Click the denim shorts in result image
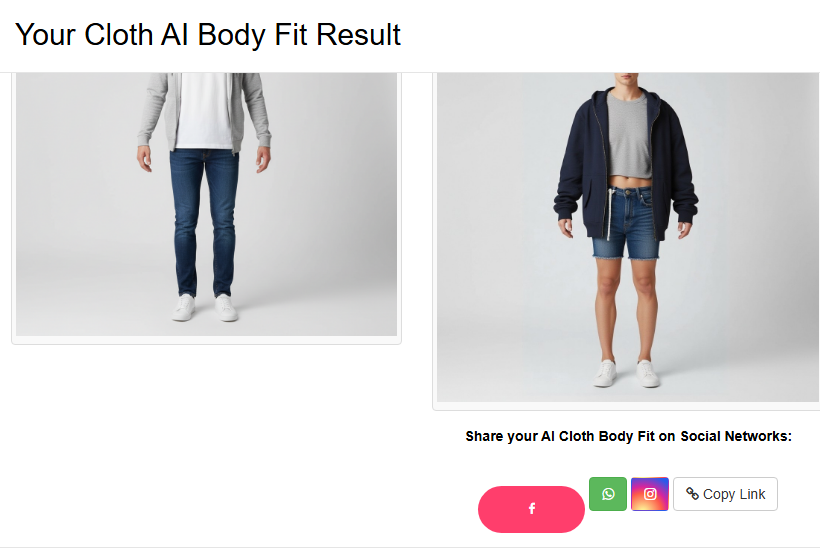This screenshot has height=555, width=820. [627, 222]
